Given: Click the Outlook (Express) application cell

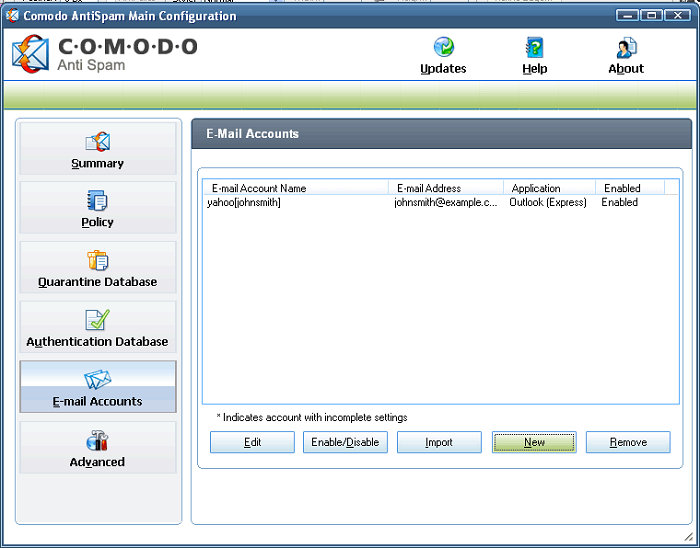Looking at the screenshot, I should pyautogui.click(x=548, y=203).
